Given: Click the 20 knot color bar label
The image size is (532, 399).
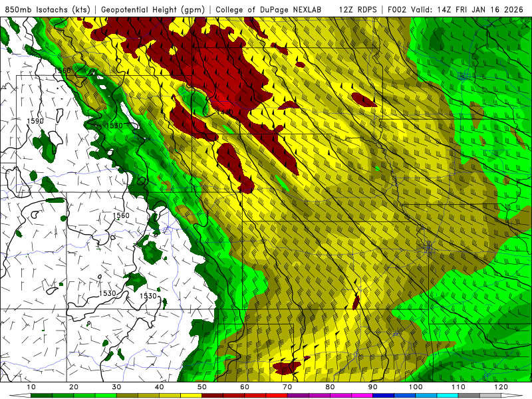Looking at the screenshot, I should pos(74,387).
